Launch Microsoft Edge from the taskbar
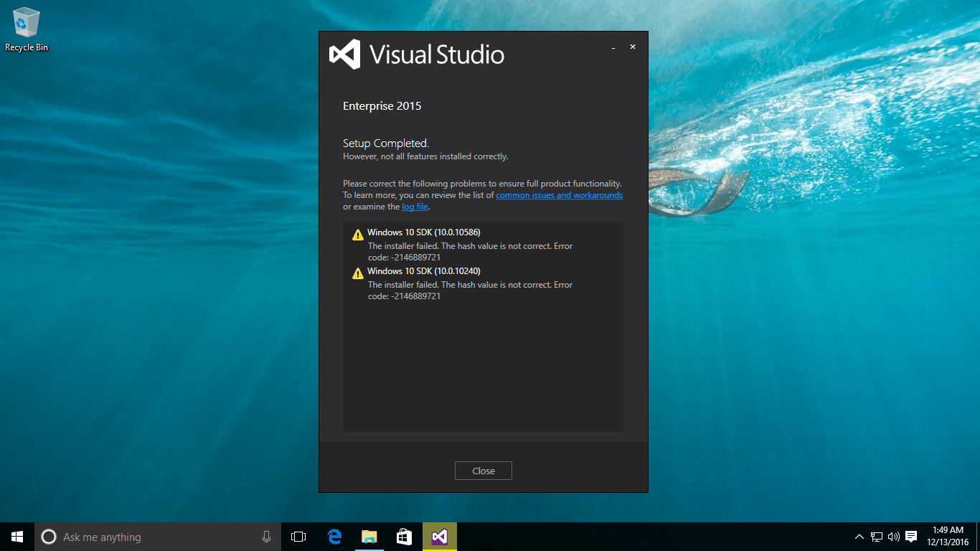Image resolution: width=980 pixels, height=551 pixels. click(334, 537)
